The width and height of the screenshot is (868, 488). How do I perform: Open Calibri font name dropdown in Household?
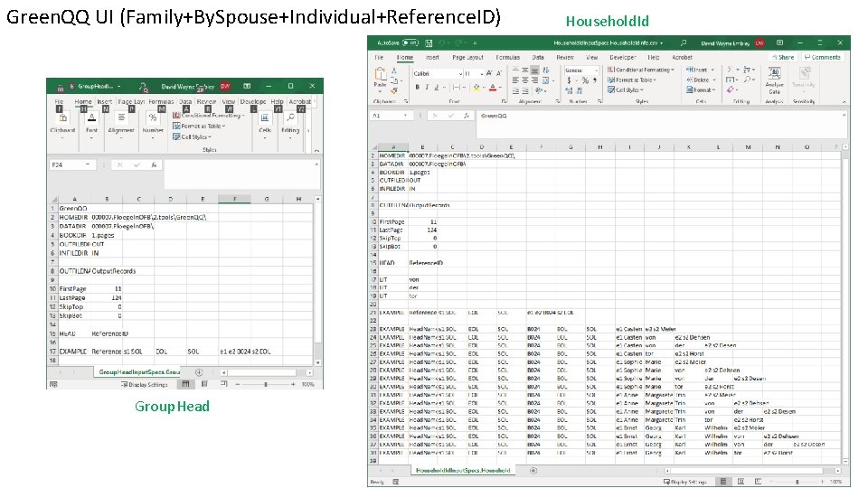pos(460,73)
